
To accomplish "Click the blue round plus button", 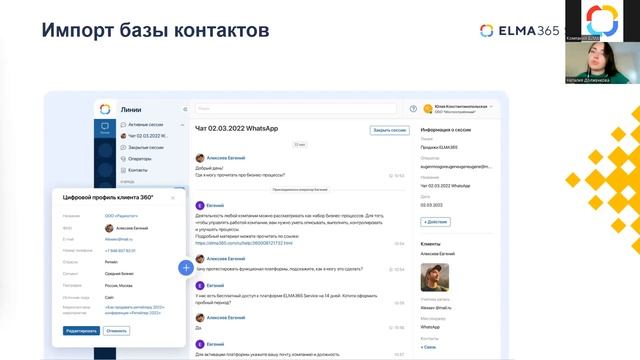I will (x=186, y=268).
